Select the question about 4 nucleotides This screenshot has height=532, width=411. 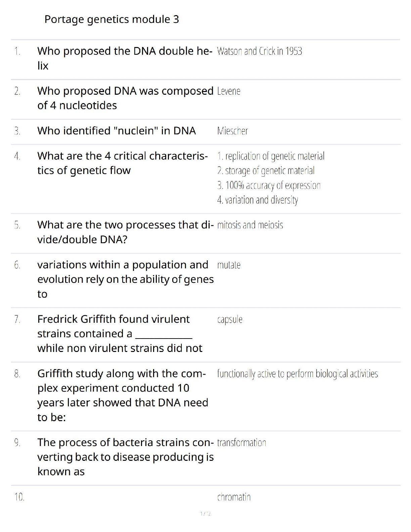click(125, 98)
